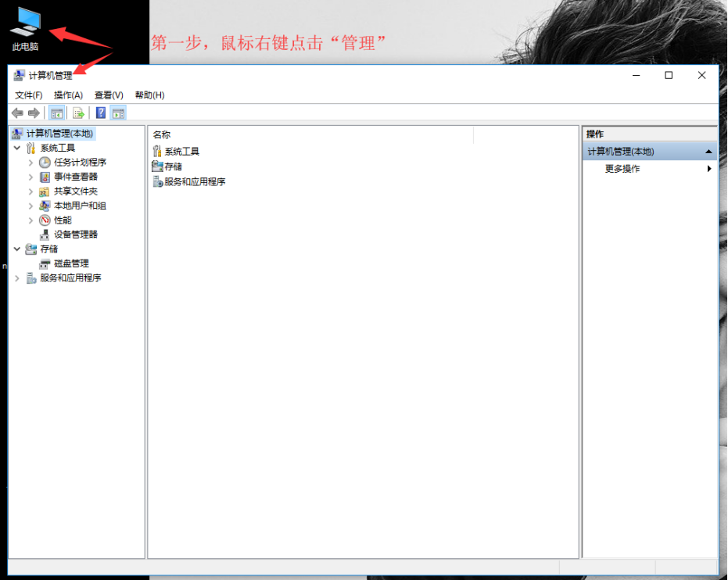Select 计算机管理(本地) root label in the tree
Image resolution: width=728 pixels, height=580 pixels.
(x=59, y=134)
